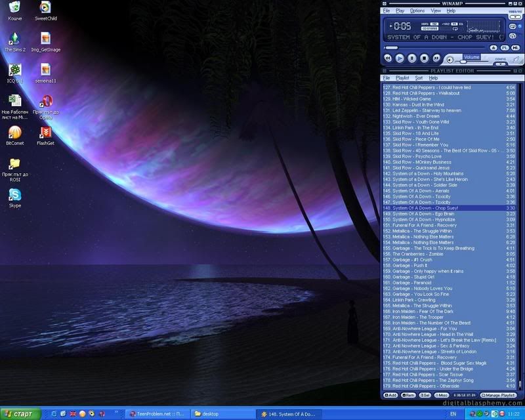Toggle the playlist with PL button
This screenshot has height=420, width=525.
coord(505,48)
